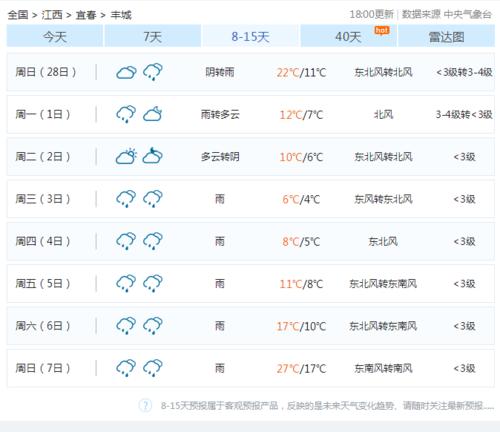Click the 22℃/11℃ temperature
Viewport: 500px width, 432px height.
tap(301, 72)
